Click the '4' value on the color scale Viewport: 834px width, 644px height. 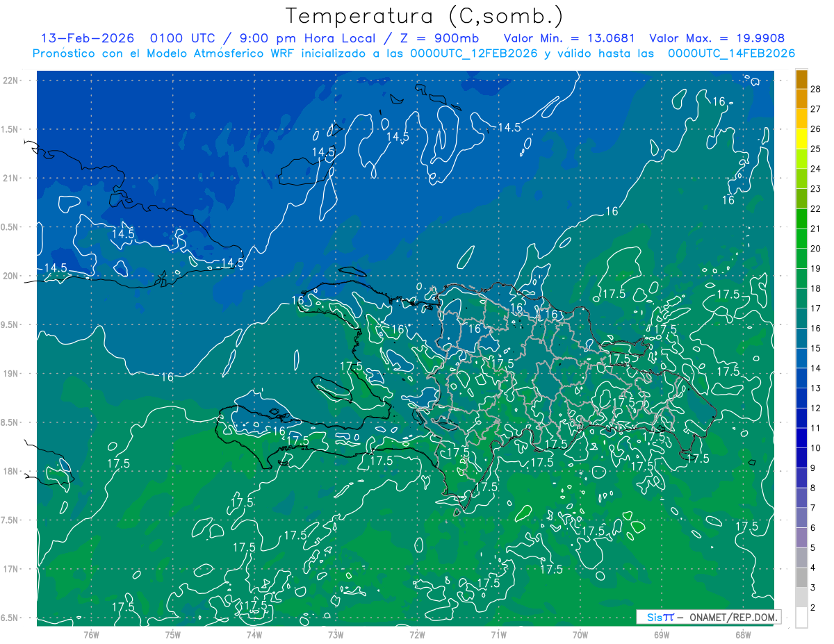click(x=814, y=568)
